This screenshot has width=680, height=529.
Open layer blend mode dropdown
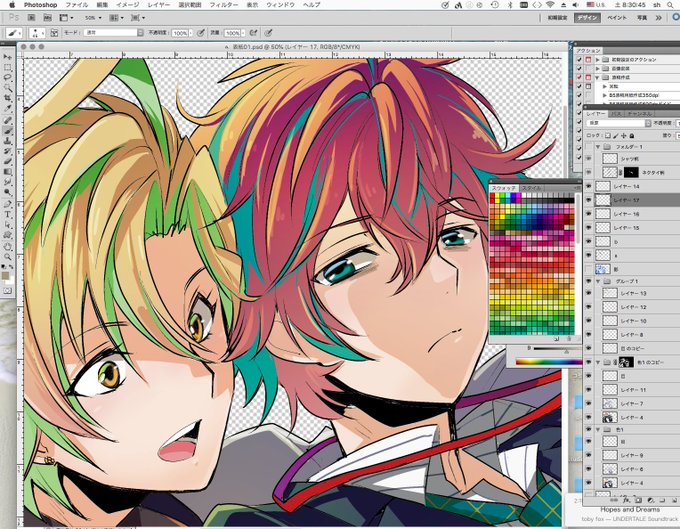[x=618, y=123]
